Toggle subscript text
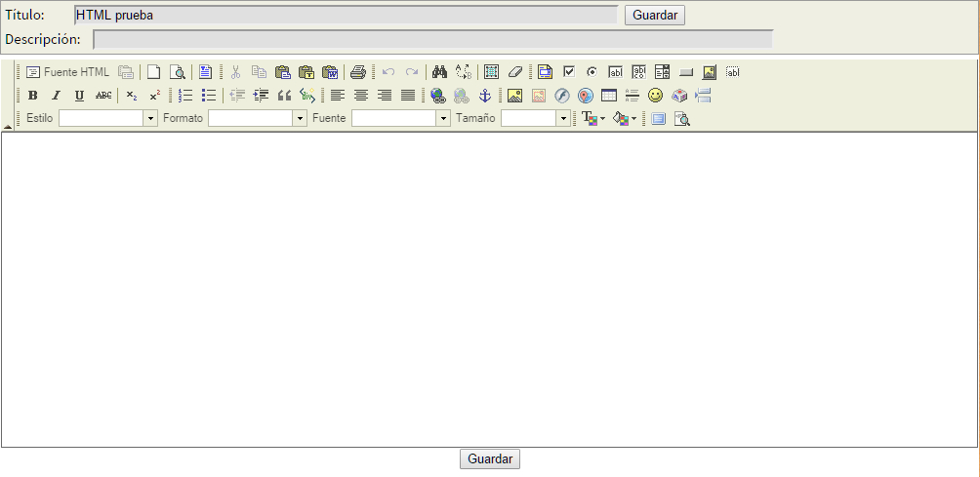This screenshot has width=980, height=477. [x=131, y=96]
